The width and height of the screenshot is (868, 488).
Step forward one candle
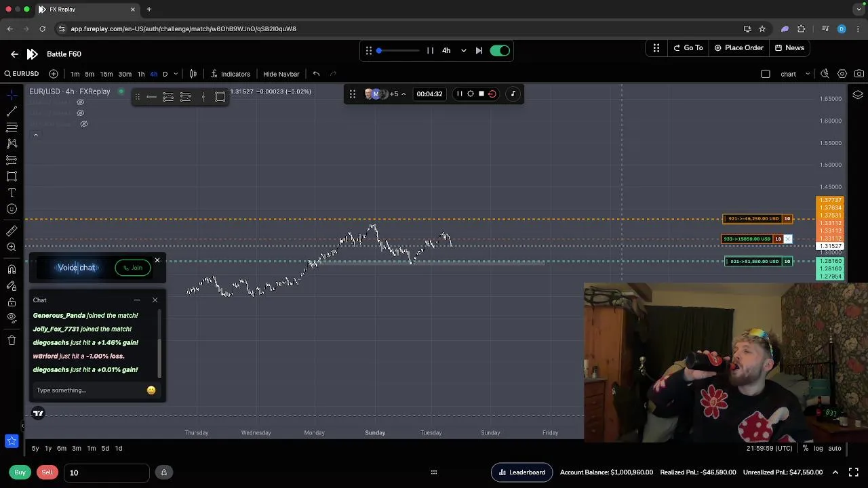pyautogui.click(x=479, y=50)
